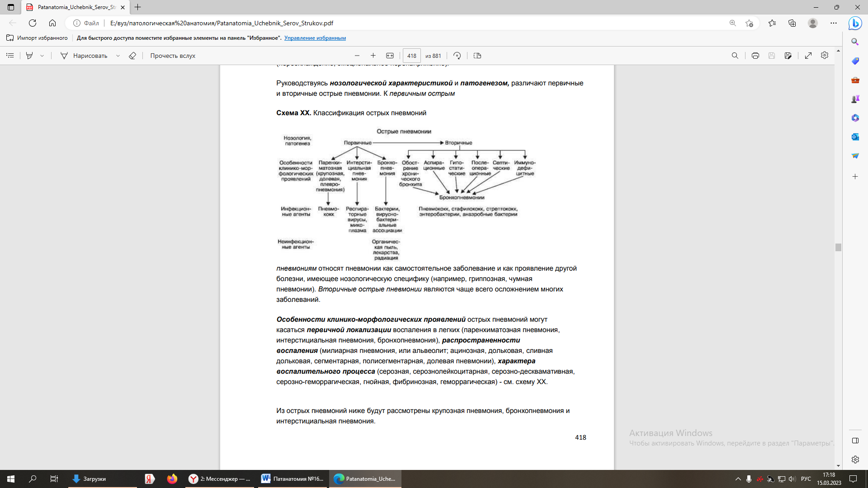Toggle the sidebar visibility icon

pos(855,441)
